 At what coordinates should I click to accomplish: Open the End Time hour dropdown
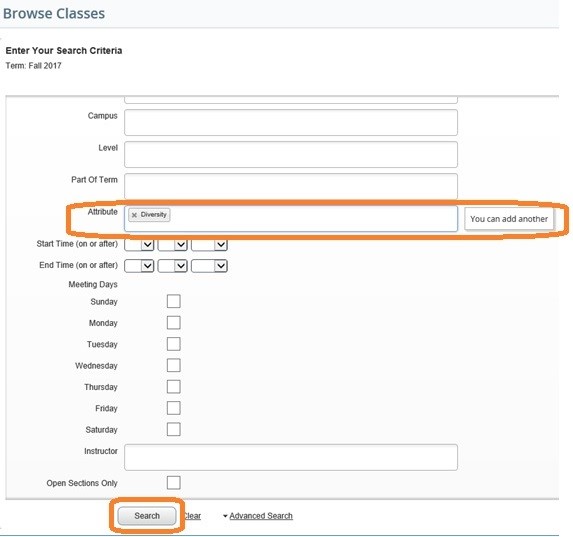tap(139, 266)
